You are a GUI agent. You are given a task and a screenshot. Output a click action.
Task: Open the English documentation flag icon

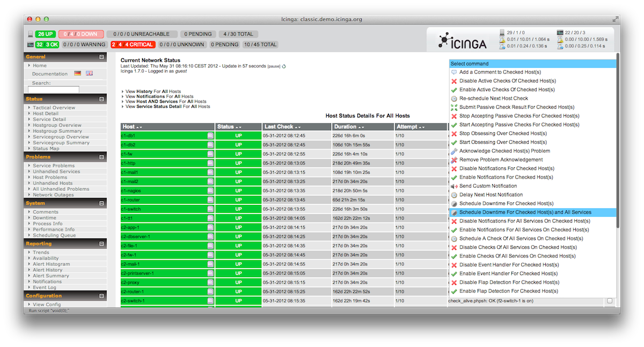90,73
